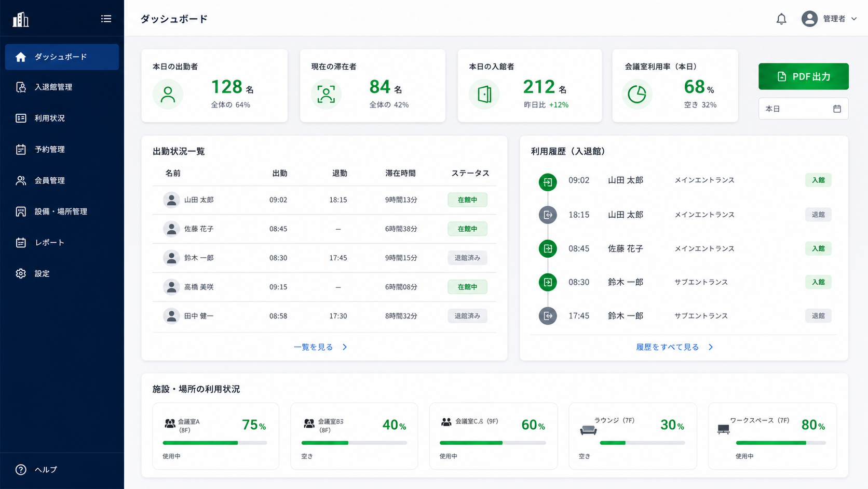Click the ヘルプ question mark icon

coord(21,470)
